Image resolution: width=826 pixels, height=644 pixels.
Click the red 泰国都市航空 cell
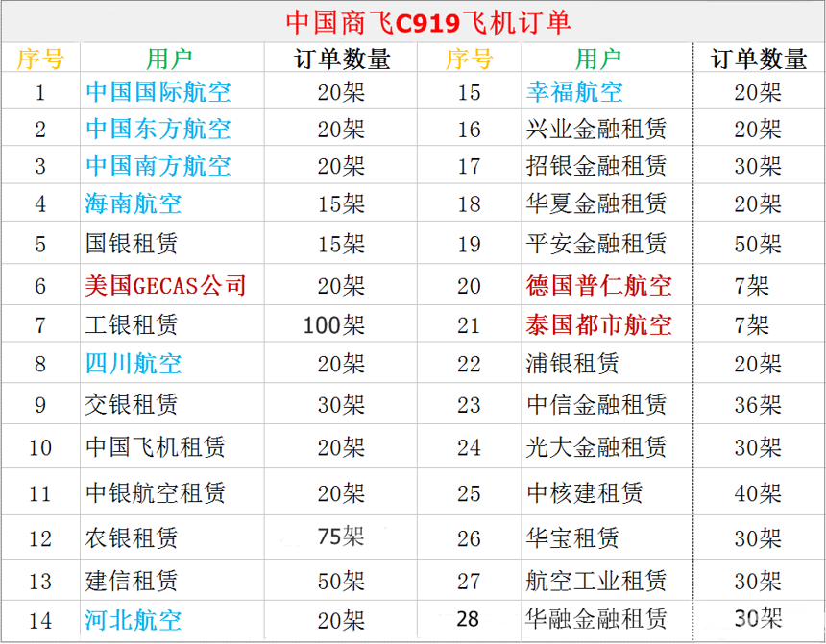pyautogui.click(x=607, y=324)
